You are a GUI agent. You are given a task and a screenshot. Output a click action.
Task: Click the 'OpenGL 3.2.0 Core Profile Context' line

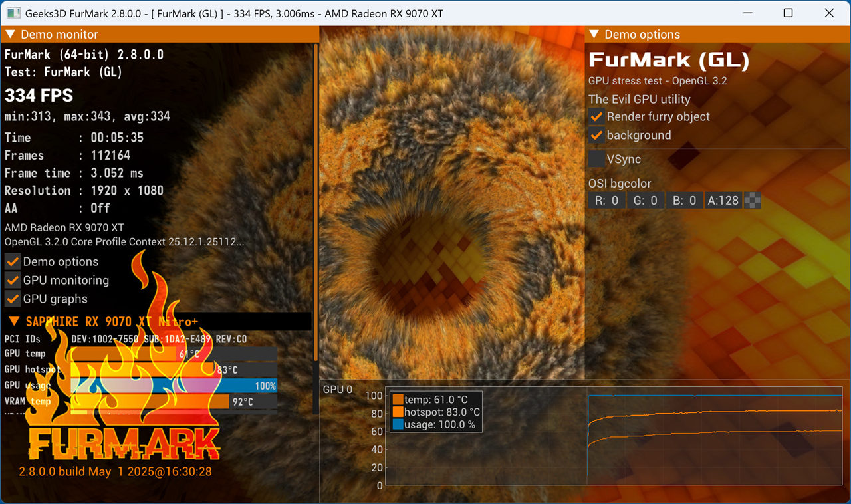click(x=124, y=241)
